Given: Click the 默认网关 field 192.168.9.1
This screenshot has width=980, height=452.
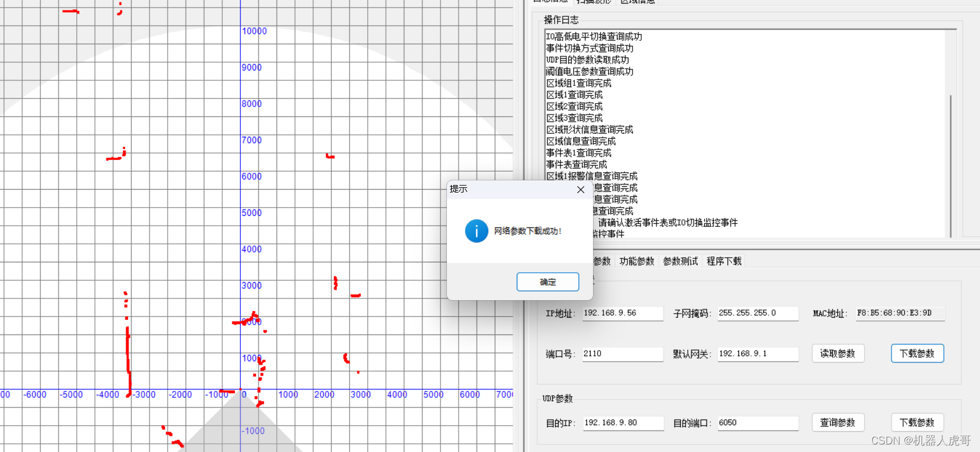Looking at the screenshot, I should (x=758, y=354).
